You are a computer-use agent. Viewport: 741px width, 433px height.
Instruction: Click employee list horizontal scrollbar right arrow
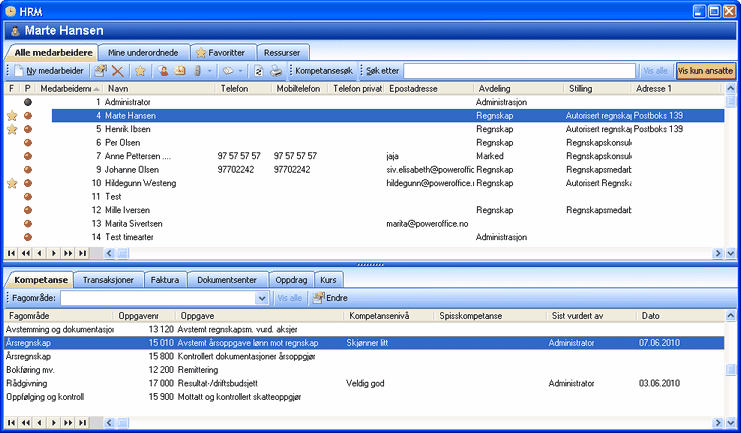[x=718, y=253]
